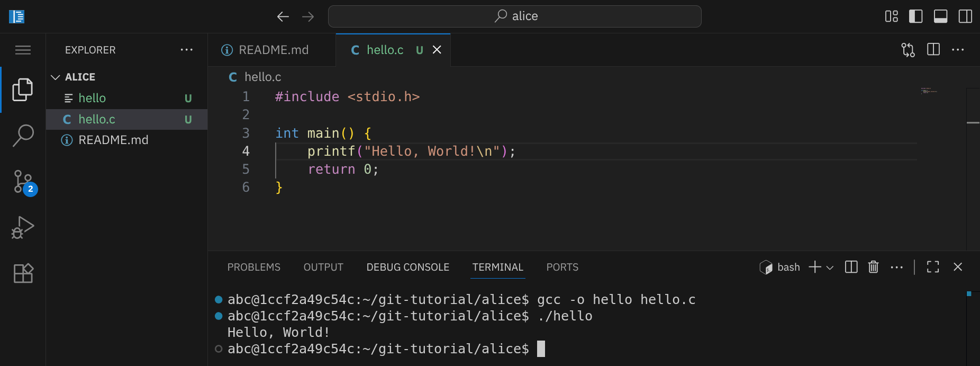Open the new terminal launch profile dropdown
The height and width of the screenshot is (366, 980).
(830, 267)
